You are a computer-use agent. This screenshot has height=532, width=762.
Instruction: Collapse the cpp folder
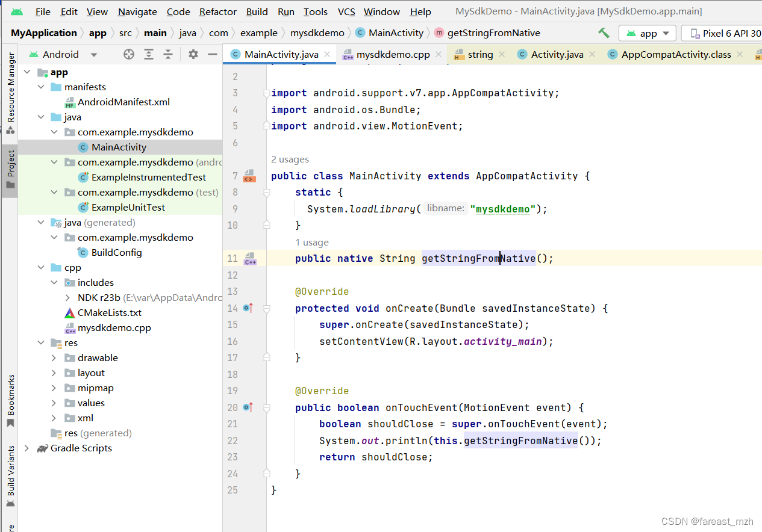(x=41, y=268)
